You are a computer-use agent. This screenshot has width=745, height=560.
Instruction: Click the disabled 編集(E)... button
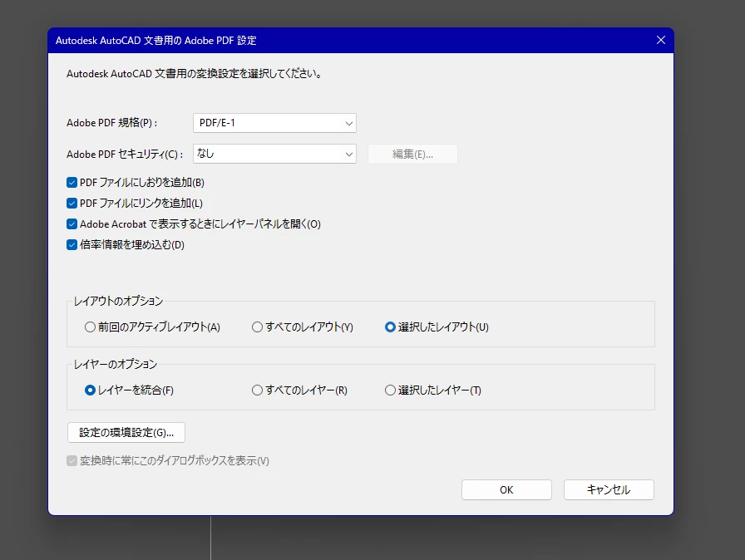412,155
